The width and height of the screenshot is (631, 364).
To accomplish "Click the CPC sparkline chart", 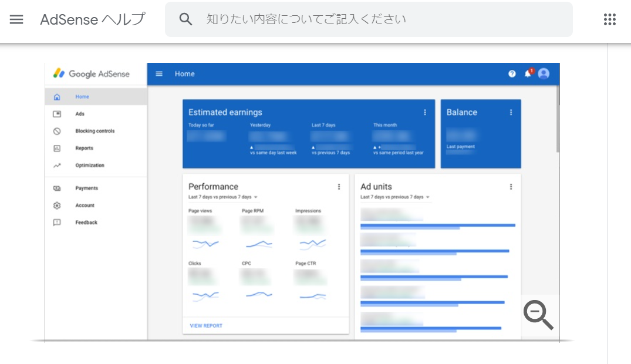I will pos(259,295).
